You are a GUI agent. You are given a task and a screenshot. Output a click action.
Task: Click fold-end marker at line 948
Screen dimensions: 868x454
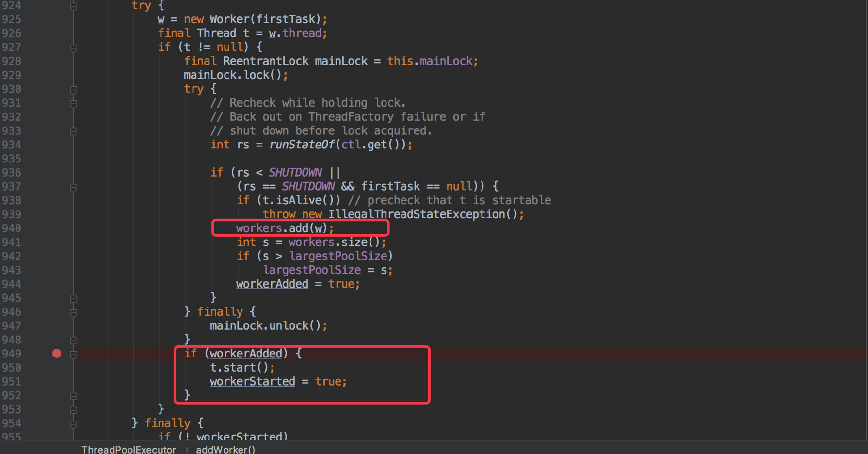pos(74,340)
